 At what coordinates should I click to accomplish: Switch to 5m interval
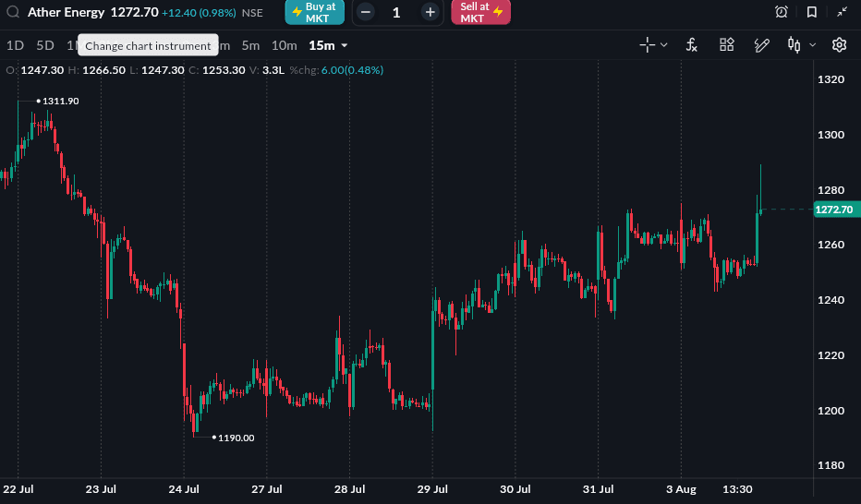[250, 45]
